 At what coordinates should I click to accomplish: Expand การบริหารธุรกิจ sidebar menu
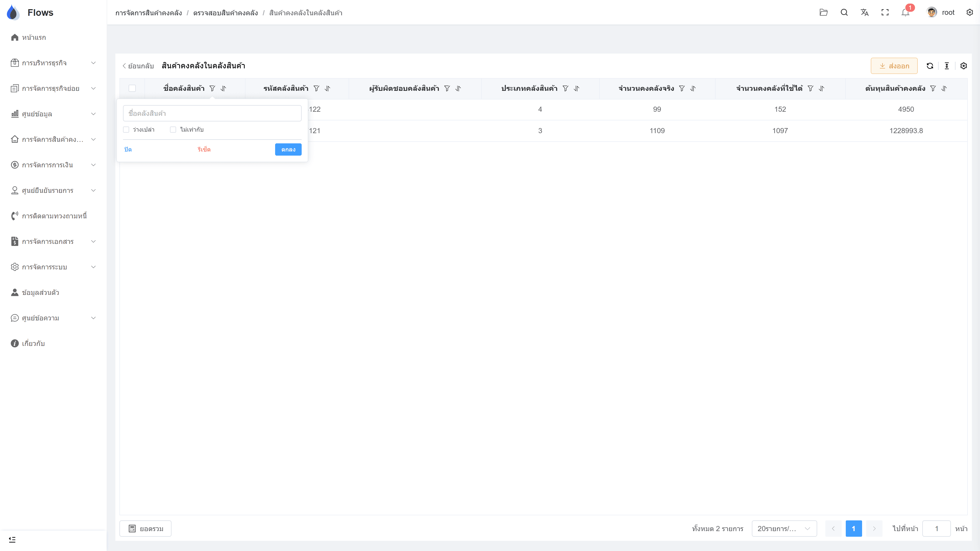pos(53,63)
